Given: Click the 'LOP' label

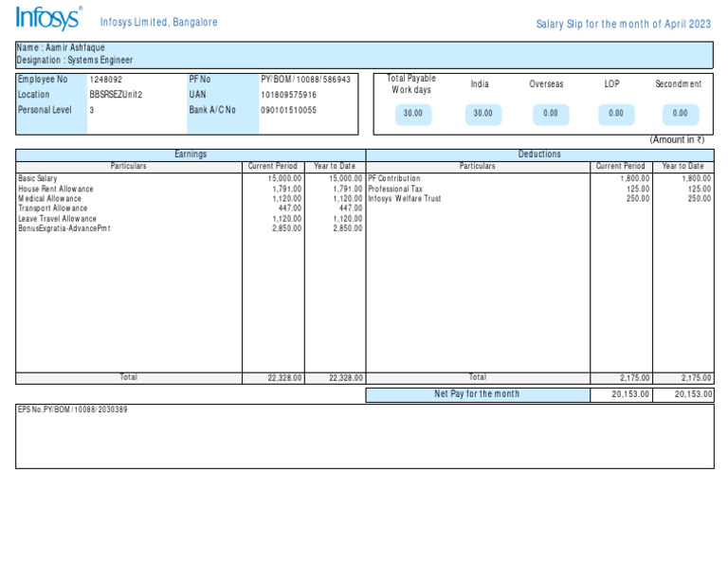Looking at the screenshot, I should click(x=611, y=84).
